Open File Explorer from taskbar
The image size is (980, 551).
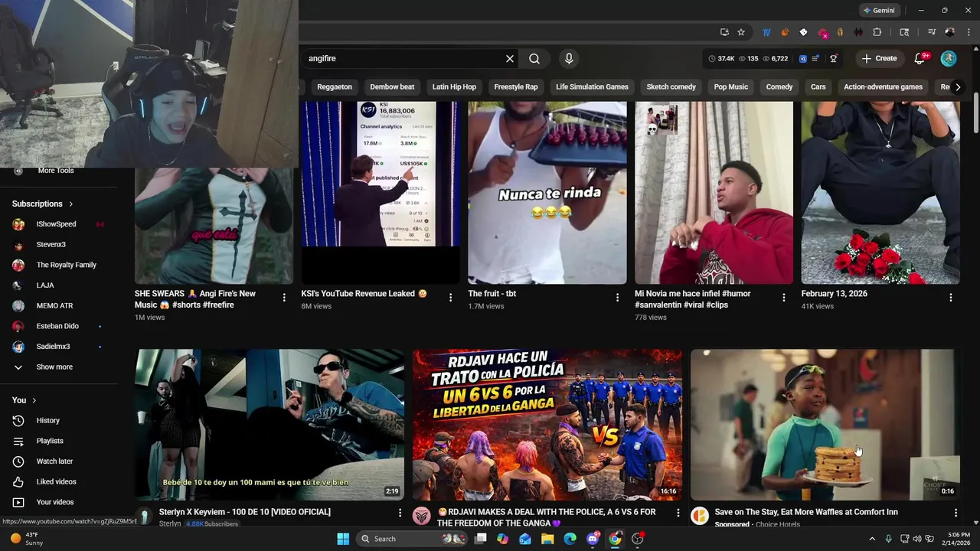pos(547,539)
